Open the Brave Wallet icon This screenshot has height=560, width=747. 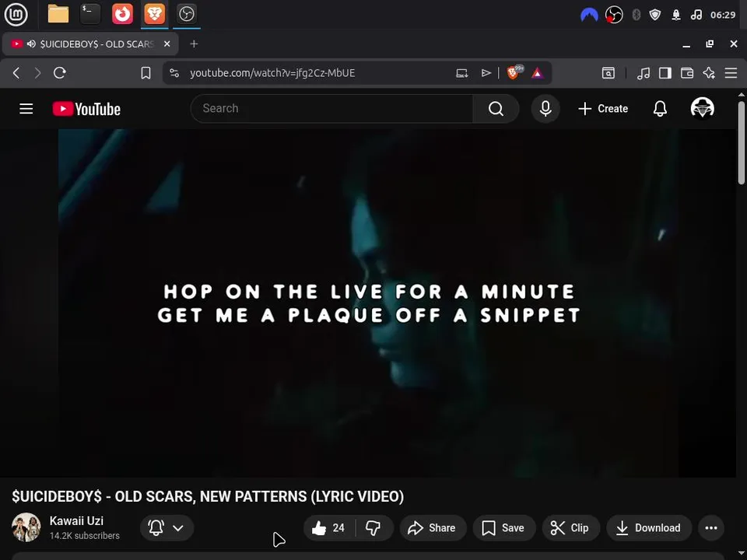[687, 73]
